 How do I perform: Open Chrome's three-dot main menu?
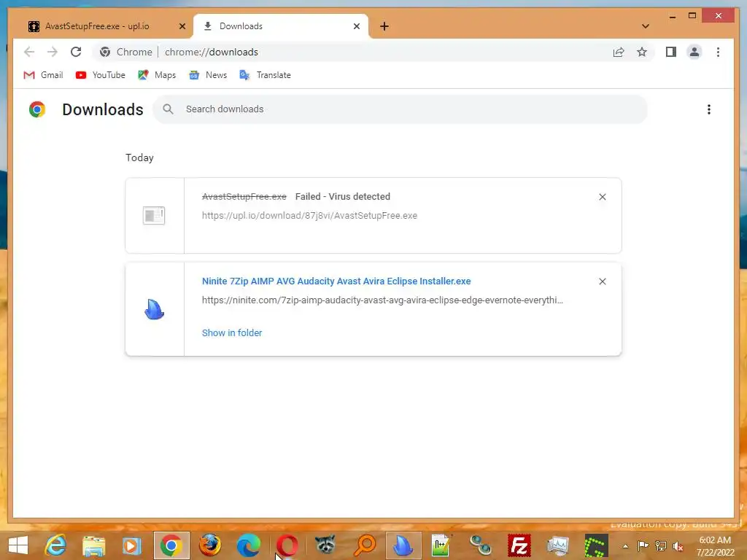coord(718,52)
